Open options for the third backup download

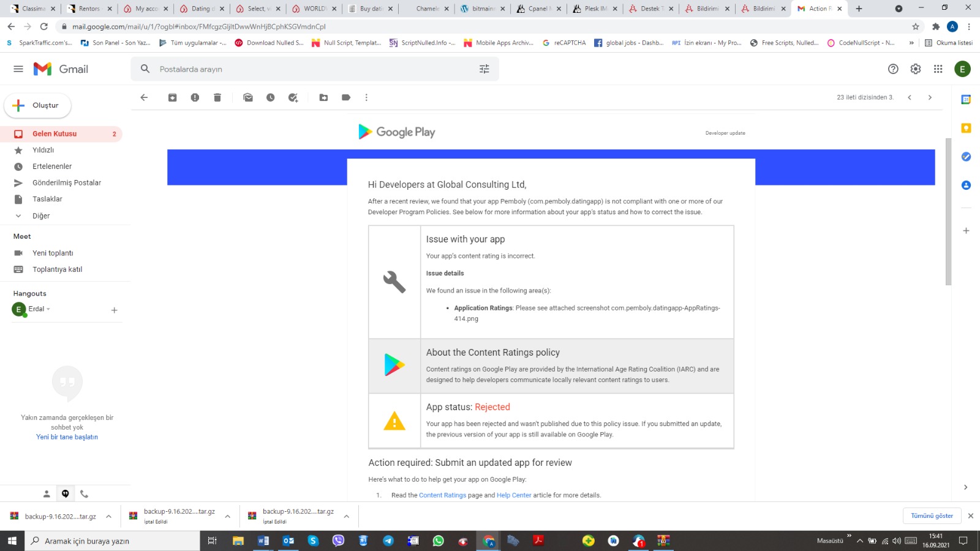tap(346, 516)
